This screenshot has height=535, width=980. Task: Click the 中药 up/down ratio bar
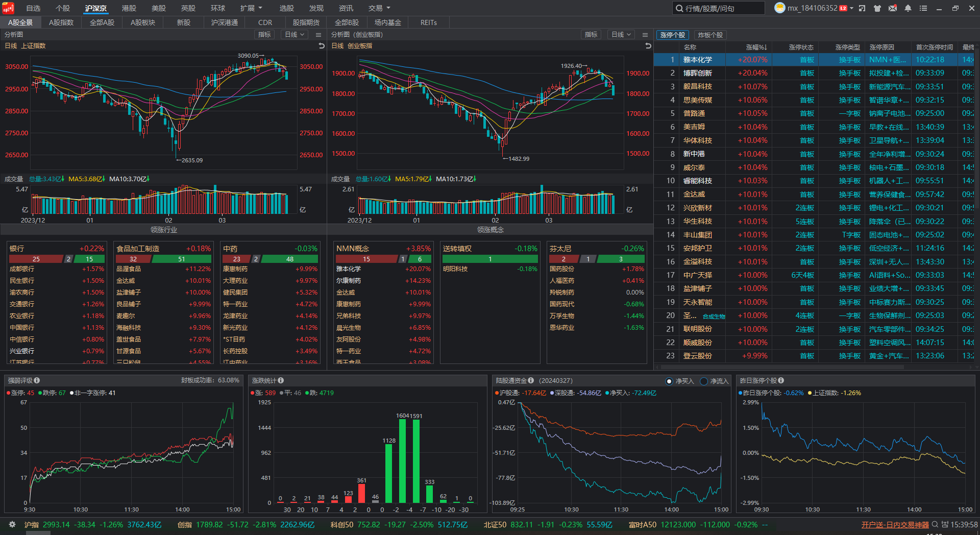270,259
